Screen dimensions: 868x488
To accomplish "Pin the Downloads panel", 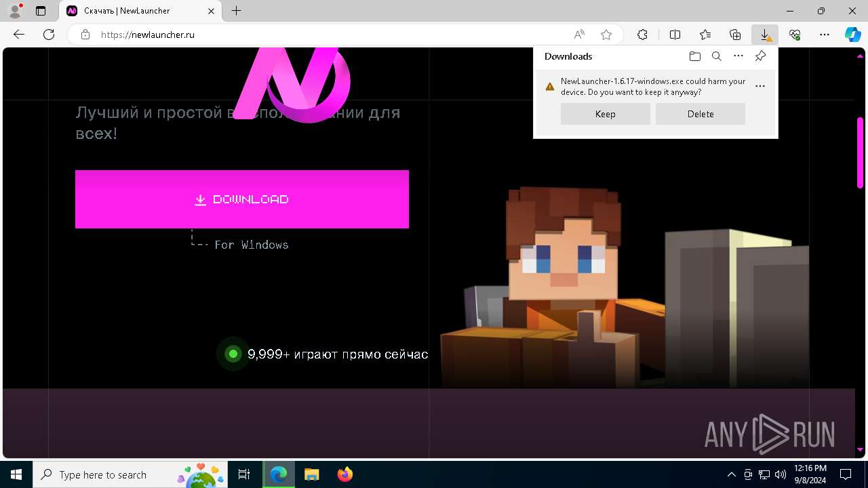I will point(760,56).
